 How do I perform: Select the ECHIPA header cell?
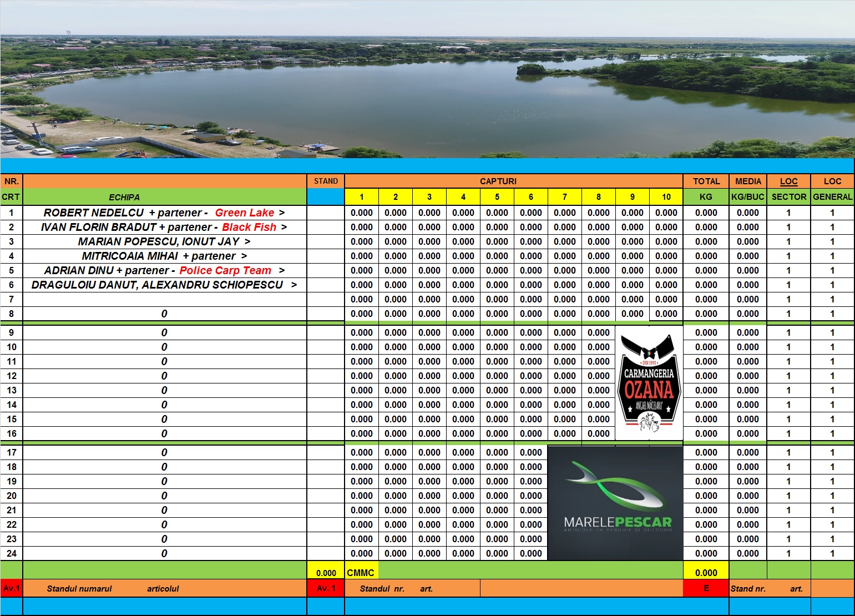(165, 197)
